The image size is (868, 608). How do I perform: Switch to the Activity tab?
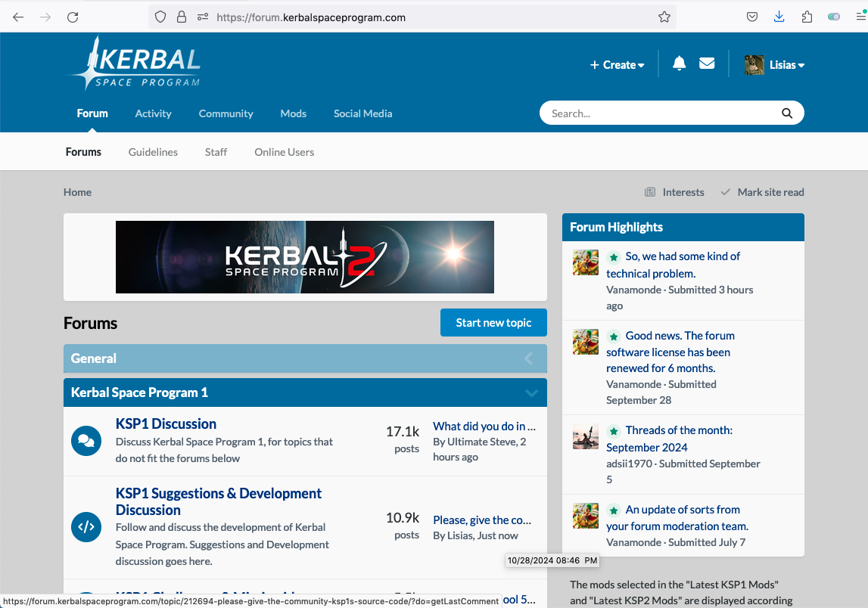tap(154, 113)
